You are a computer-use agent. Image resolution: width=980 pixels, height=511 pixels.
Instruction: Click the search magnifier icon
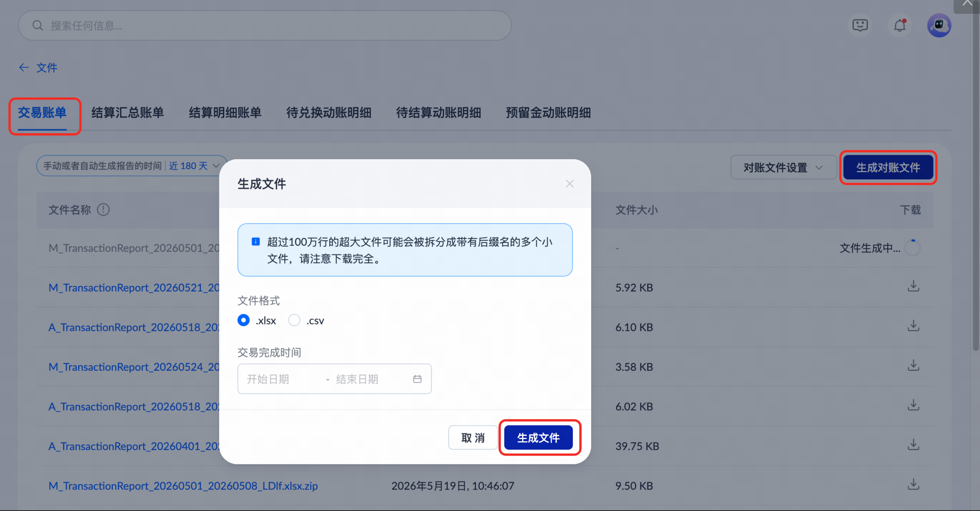pyautogui.click(x=38, y=26)
